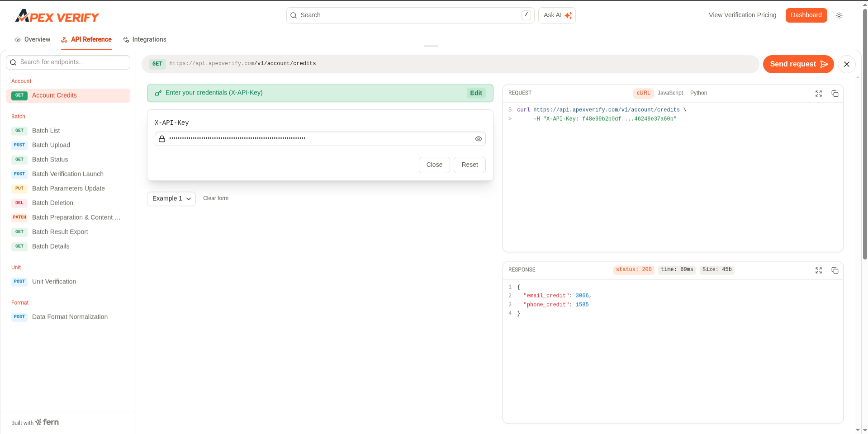Focus the Search for endpoints field
The width and height of the screenshot is (868, 434).
pos(68,62)
